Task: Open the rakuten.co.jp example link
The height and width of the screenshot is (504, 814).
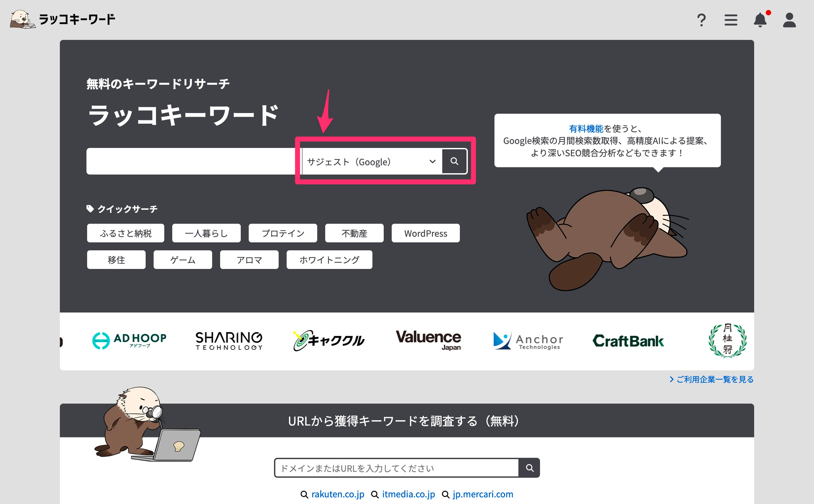Action: tap(338, 494)
